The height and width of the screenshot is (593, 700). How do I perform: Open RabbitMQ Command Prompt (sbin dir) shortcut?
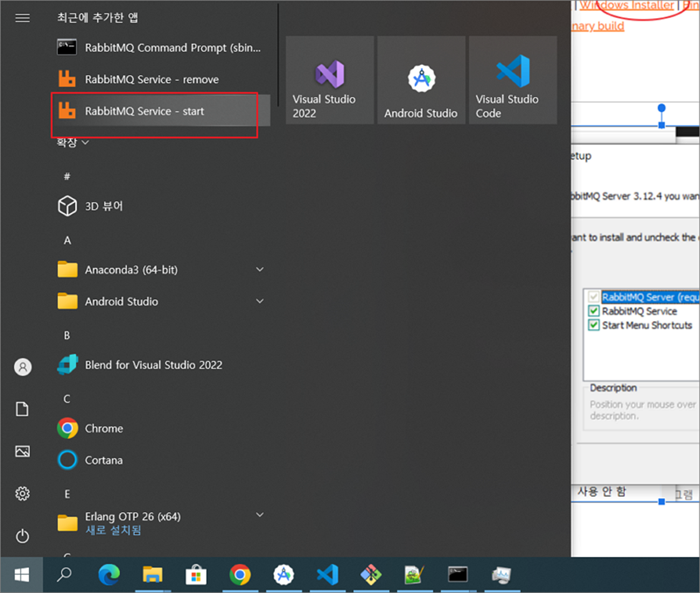pos(161,47)
